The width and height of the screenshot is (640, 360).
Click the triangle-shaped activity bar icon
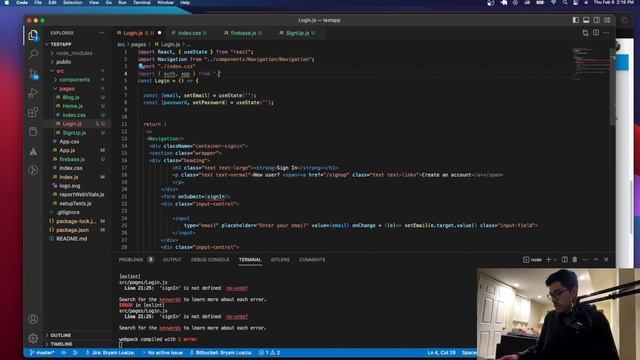(x=33, y=151)
